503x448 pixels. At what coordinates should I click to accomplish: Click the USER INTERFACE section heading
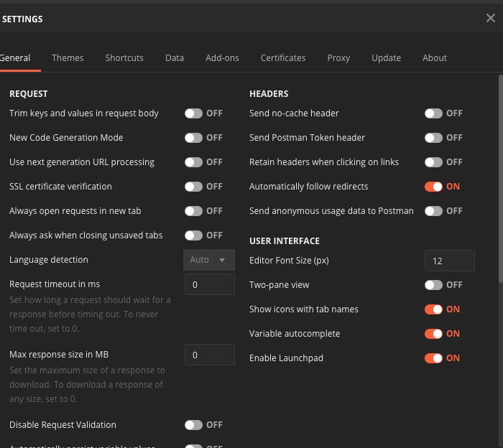[x=285, y=241]
